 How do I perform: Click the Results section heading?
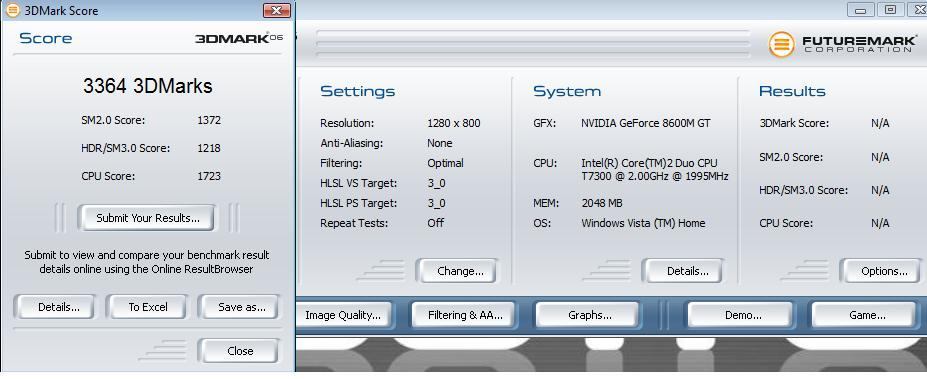[792, 92]
